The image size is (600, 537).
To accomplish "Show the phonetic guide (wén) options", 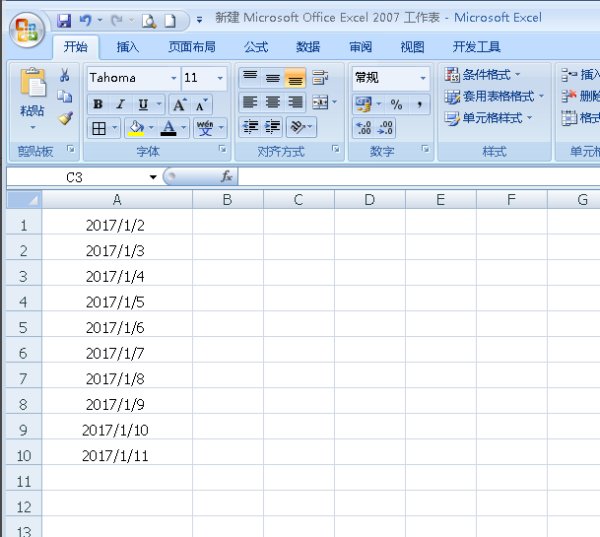I will [205, 128].
